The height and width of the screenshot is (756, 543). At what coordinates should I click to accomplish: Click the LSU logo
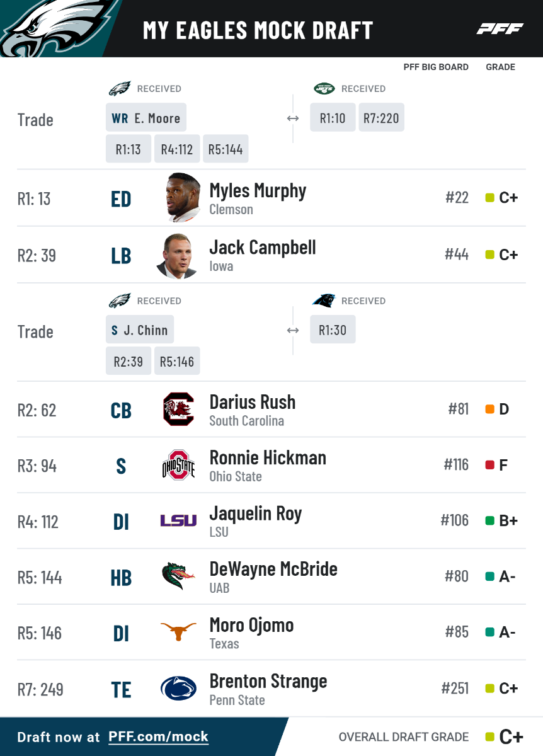click(178, 521)
